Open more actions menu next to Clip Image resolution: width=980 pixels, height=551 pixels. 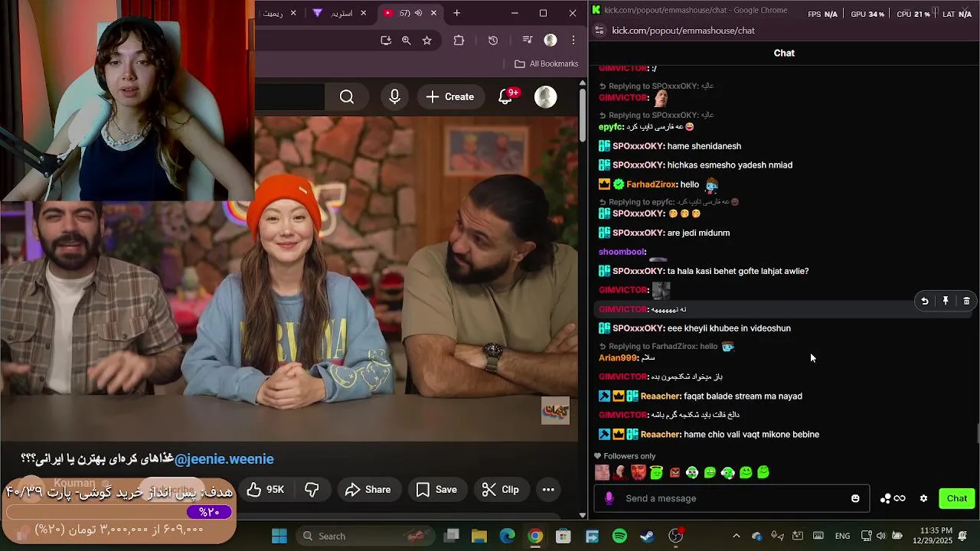[x=548, y=490]
